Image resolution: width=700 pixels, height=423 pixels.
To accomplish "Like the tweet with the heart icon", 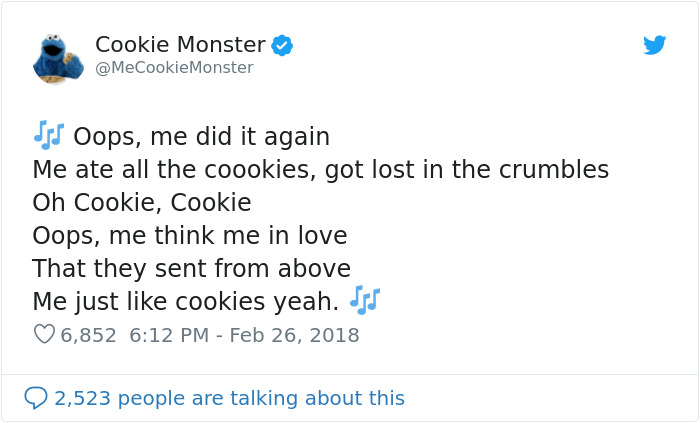I will 44,336.
